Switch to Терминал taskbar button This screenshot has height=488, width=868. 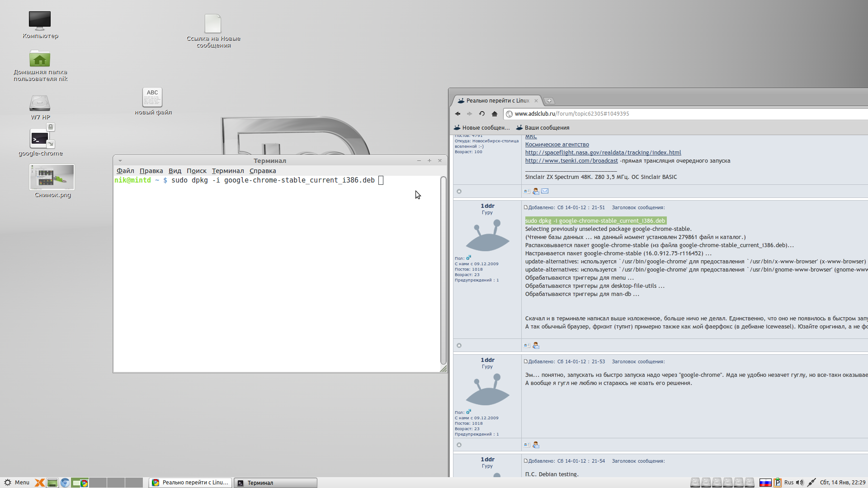[x=275, y=483]
